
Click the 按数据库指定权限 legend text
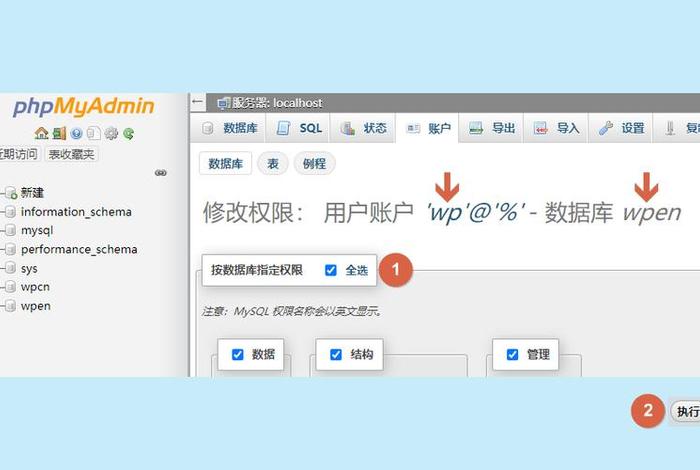click(x=257, y=270)
